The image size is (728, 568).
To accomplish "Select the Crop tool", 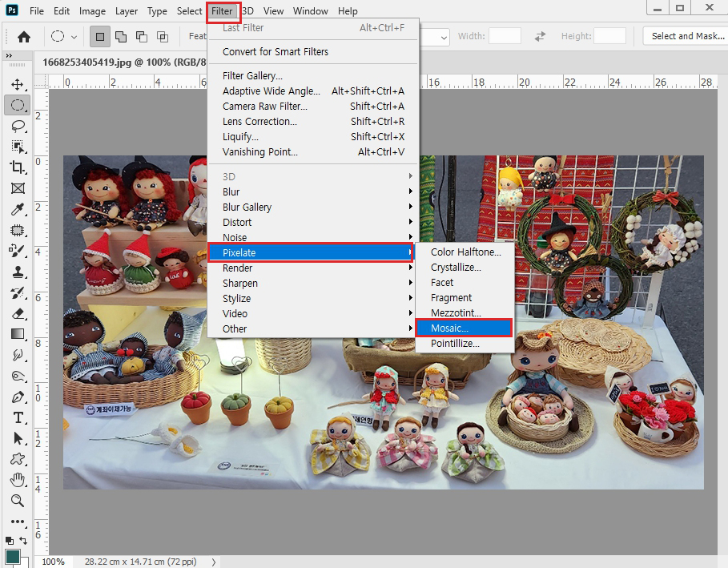I will pos(17,167).
